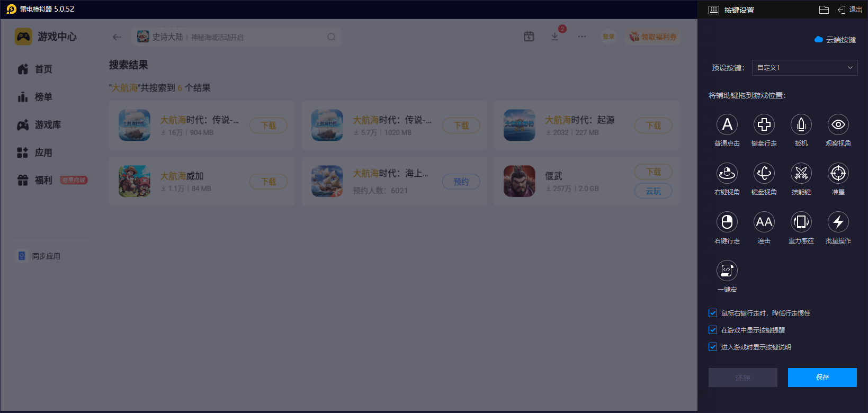
Task: Select the 连击 AA combo icon
Action: pos(764,222)
